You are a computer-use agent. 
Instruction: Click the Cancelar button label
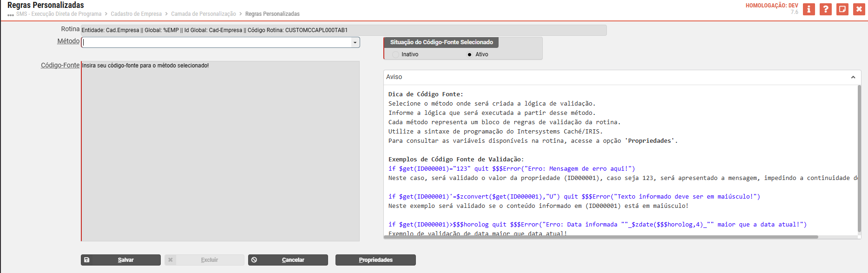[293, 260]
